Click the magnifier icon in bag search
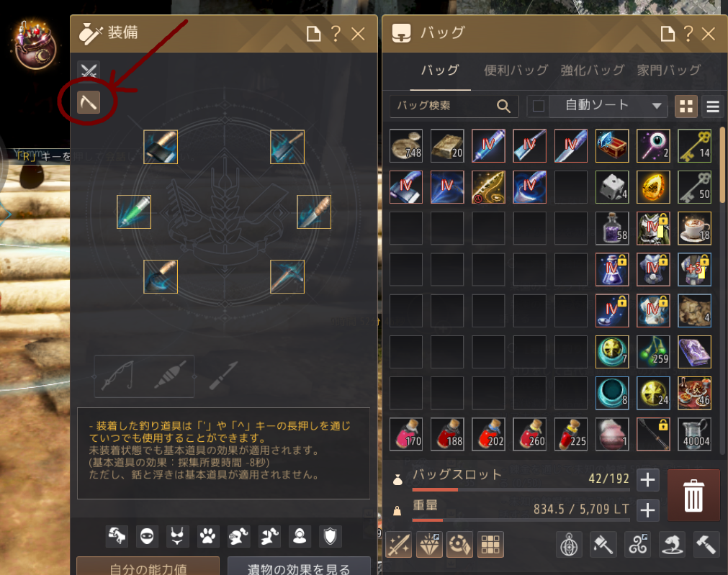This screenshot has height=575, width=728. [503, 107]
